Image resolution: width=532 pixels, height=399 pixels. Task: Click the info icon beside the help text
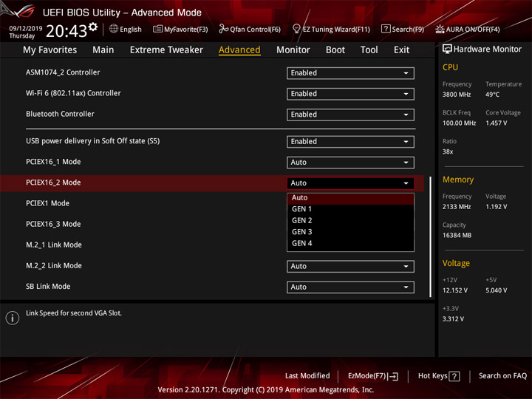pyautogui.click(x=13, y=318)
